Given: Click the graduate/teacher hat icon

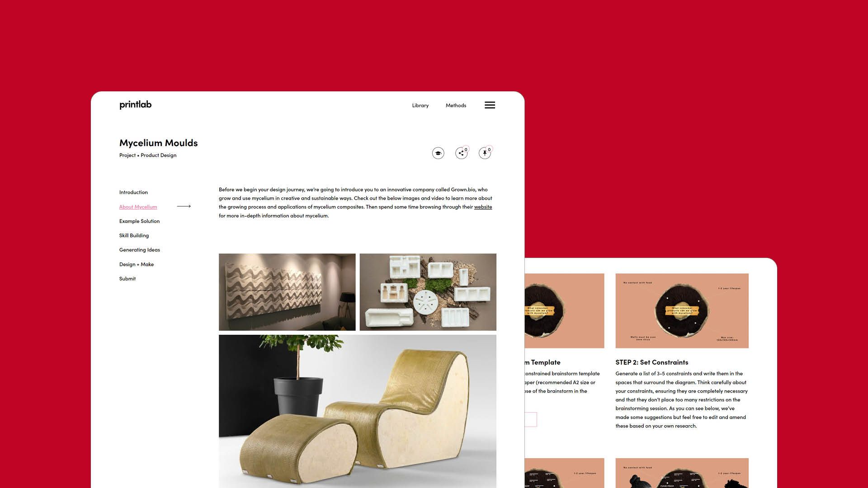Looking at the screenshot, I should (439, 153).
